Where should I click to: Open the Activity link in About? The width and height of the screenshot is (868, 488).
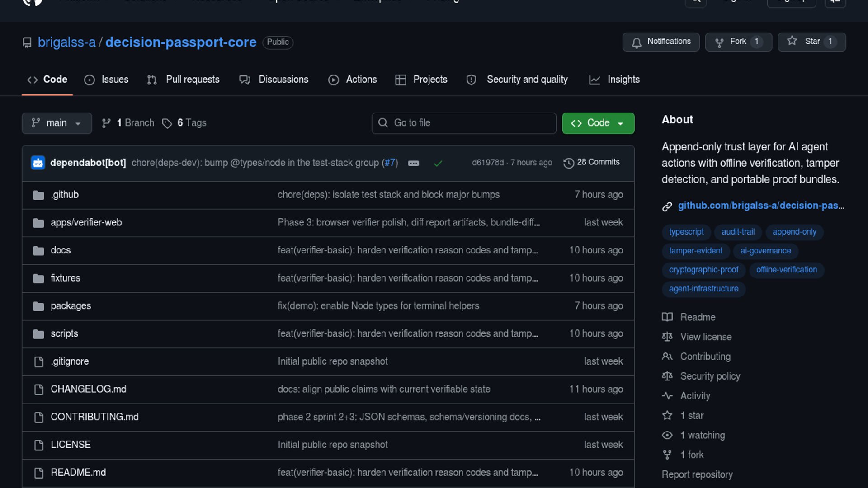click(x=695, y=396)
